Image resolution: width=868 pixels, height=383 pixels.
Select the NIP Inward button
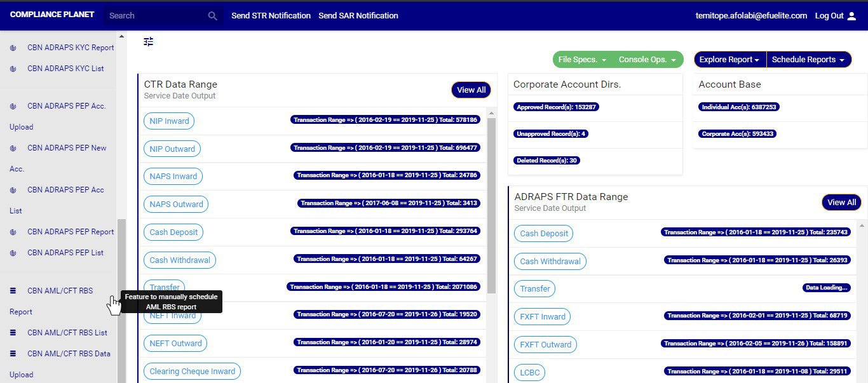click(169, 121)
